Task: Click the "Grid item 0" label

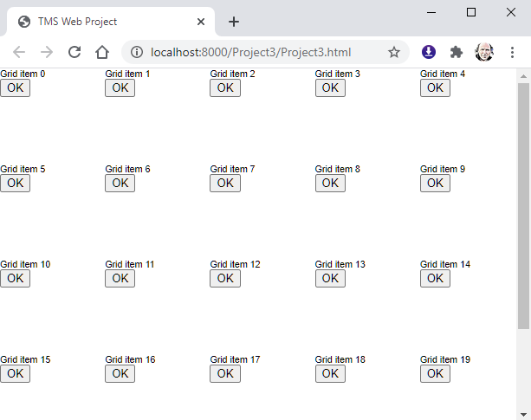Action: pyautogui.click(x=23, y=74)
